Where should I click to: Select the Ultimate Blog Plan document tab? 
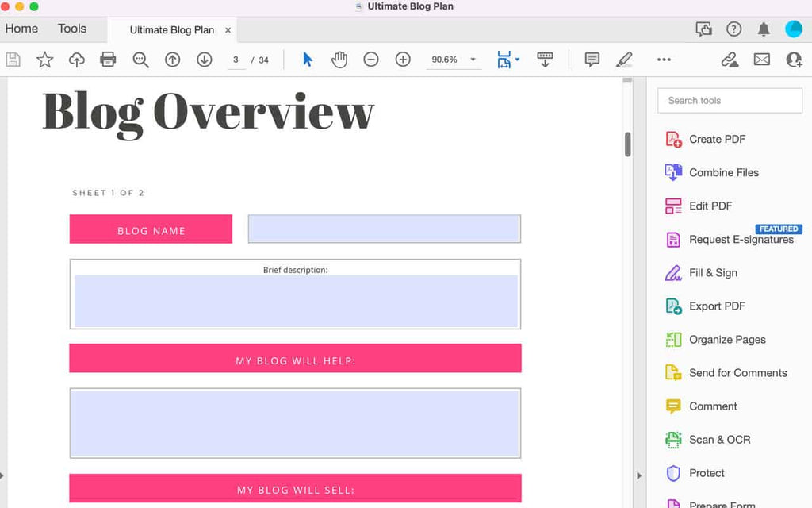[173, 29]
